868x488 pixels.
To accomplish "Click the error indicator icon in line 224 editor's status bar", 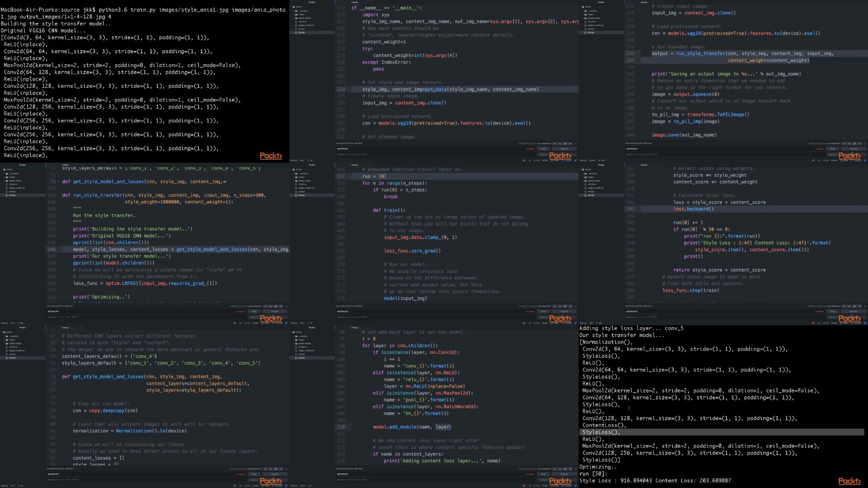I will [x=523, y=160].
